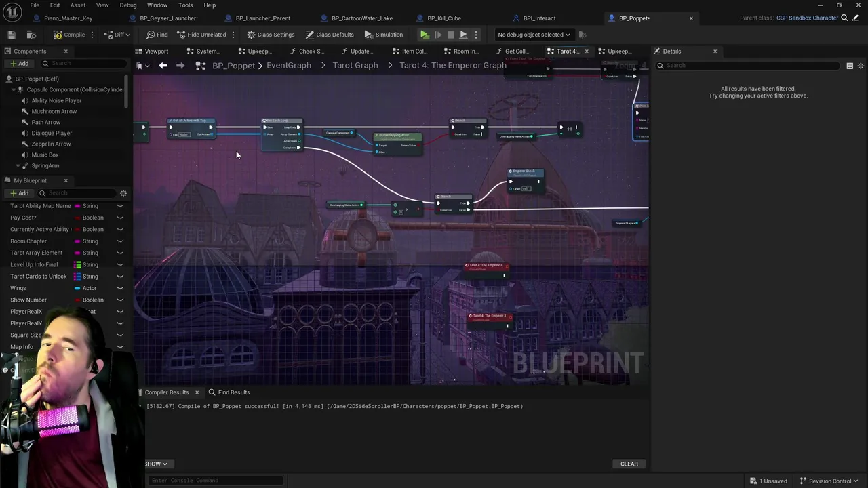Screen dimensions: 868x488
Task: Navigate forward in graph history
Action: point(180,66)
